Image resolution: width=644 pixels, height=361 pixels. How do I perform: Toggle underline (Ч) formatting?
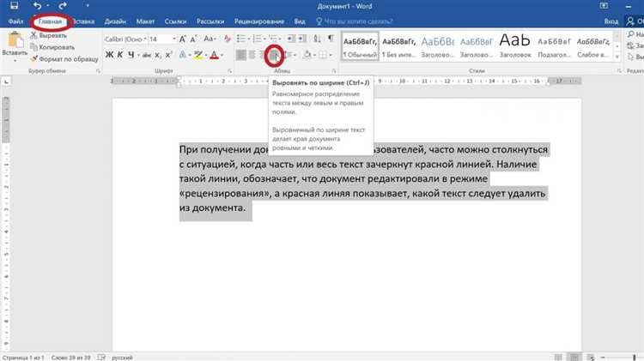[x=131, y=55]
